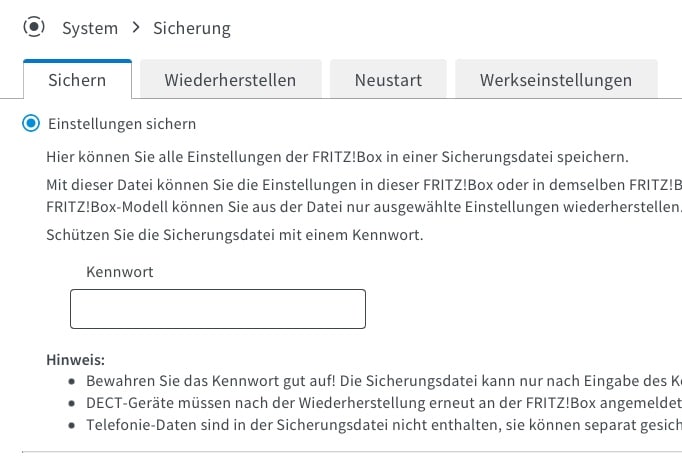Click the sentence starting Hier können Sie
The height and width of the screenshot is (468, 682).
(x=338, y=158)
